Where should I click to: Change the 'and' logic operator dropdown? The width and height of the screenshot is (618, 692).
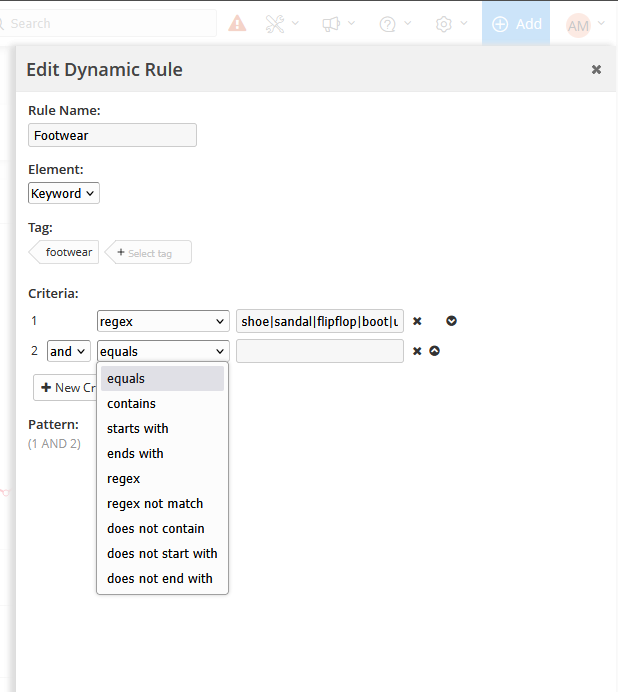click(68, 351)
